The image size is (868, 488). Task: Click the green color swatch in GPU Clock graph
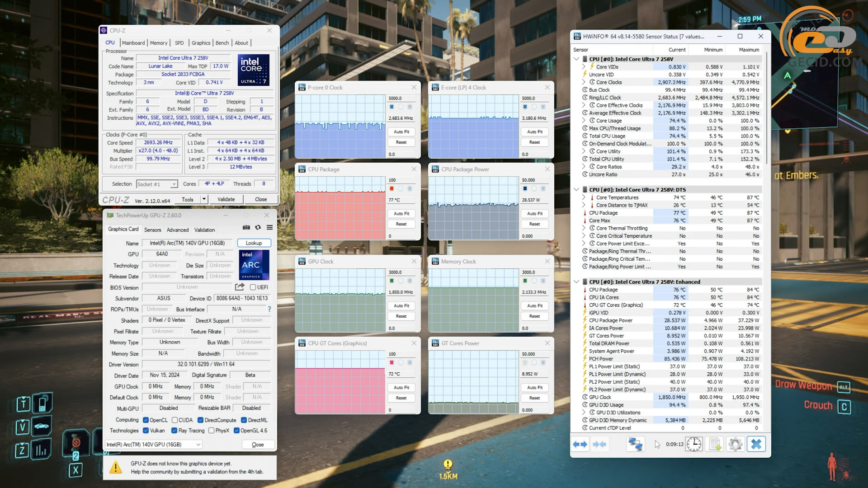coord(392,281)
